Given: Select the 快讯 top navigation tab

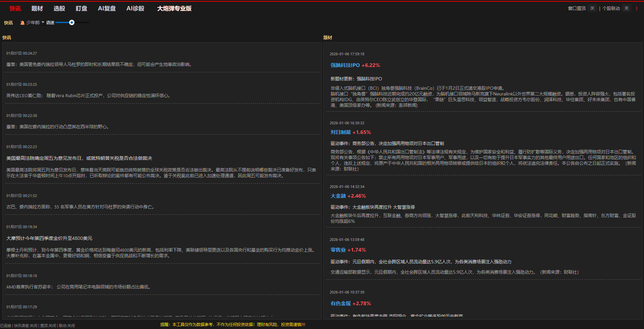Looking at the screenshot, I should click(15, 8).
